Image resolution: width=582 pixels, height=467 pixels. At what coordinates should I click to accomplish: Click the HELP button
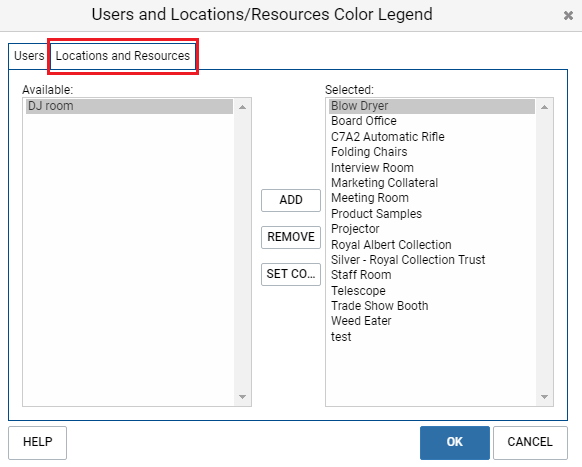click(x=37, y=442)
